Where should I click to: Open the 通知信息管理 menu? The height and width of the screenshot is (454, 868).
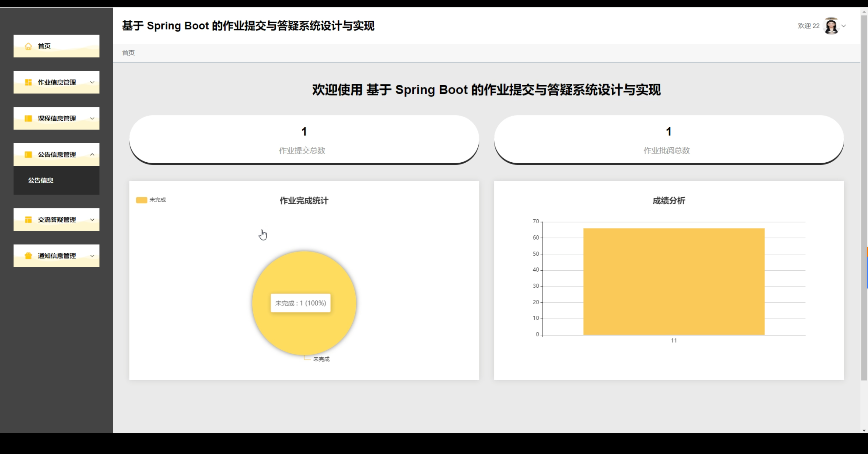(56, 256)
